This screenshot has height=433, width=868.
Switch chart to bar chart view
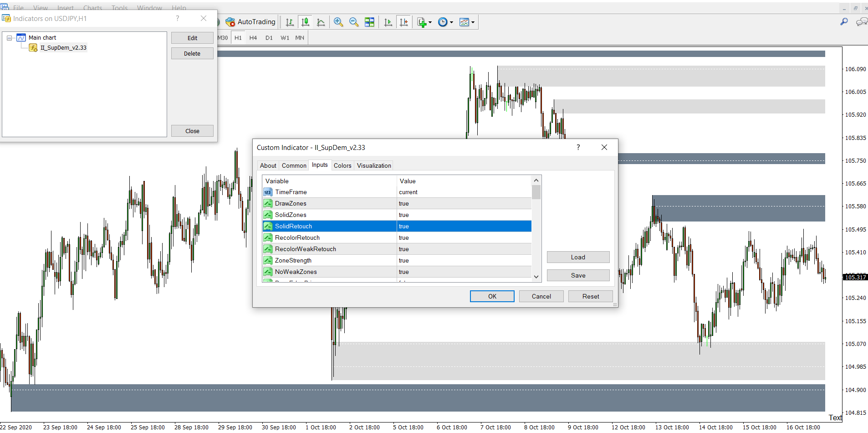290,22
